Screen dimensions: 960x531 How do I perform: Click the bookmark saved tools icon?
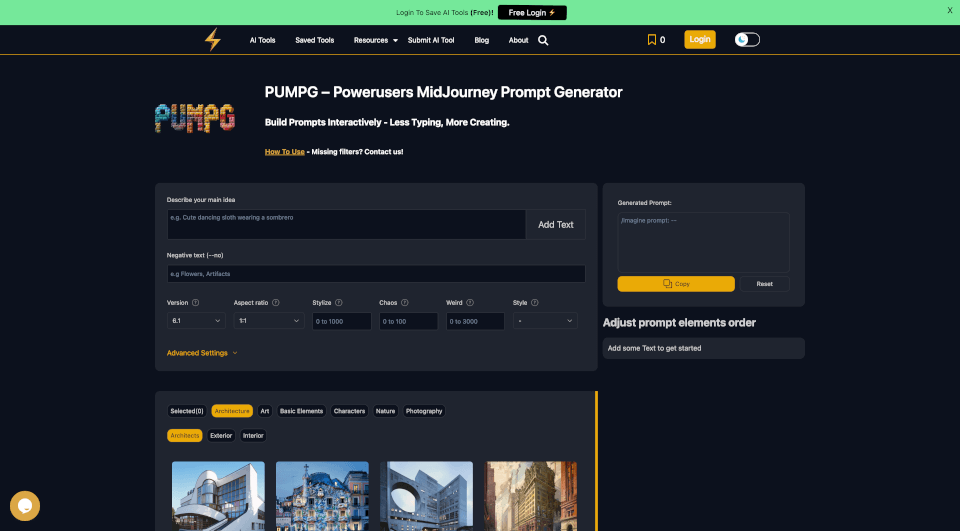(651, 40)
